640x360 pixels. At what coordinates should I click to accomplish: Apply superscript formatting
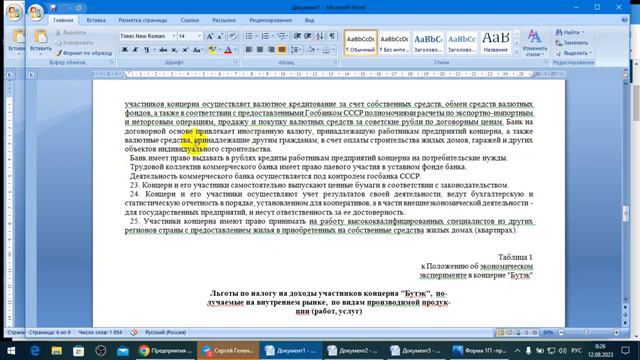point(185,50)
